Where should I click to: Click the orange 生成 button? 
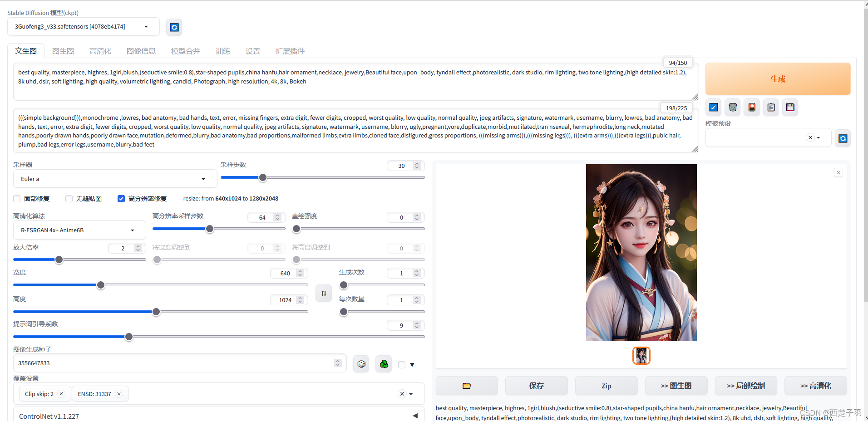(778, 79)
